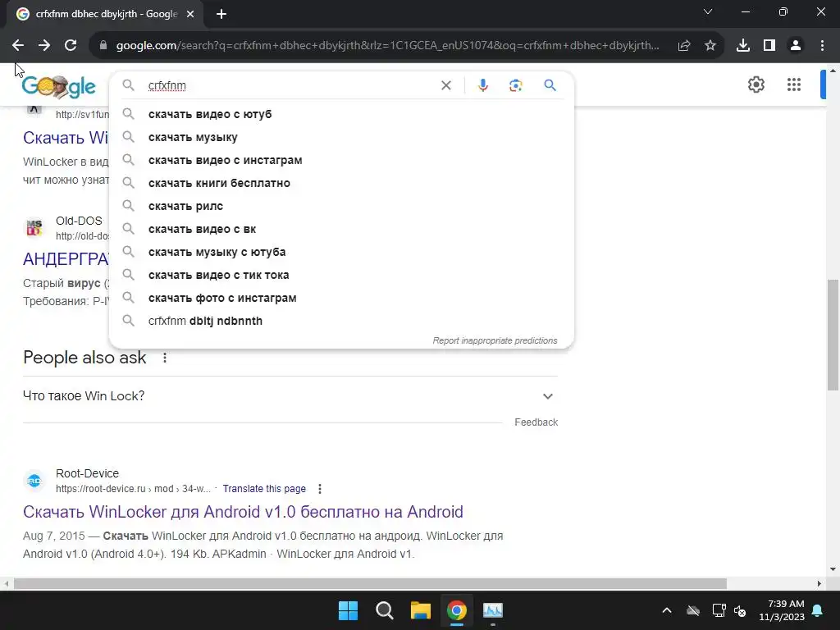
Task: Open Windows taskbar search
Action: point(384,610)
